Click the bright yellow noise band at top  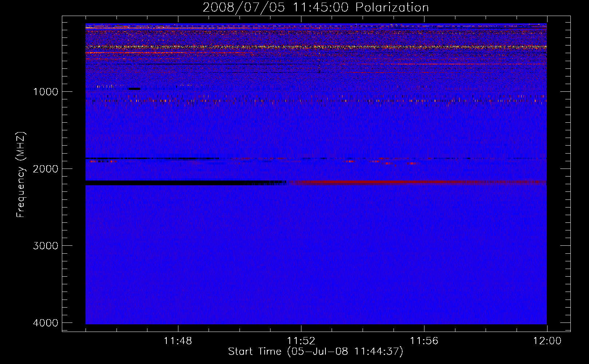pos(316,47)
